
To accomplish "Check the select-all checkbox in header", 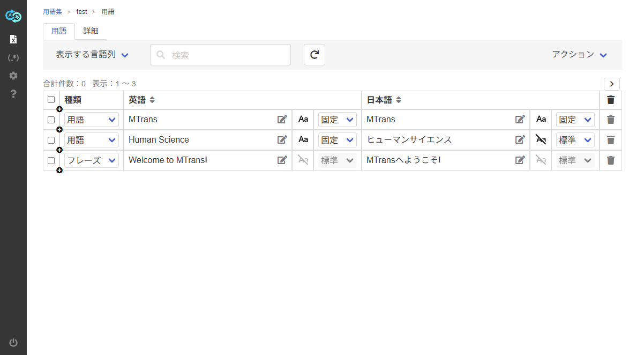I will pos(51,100).
